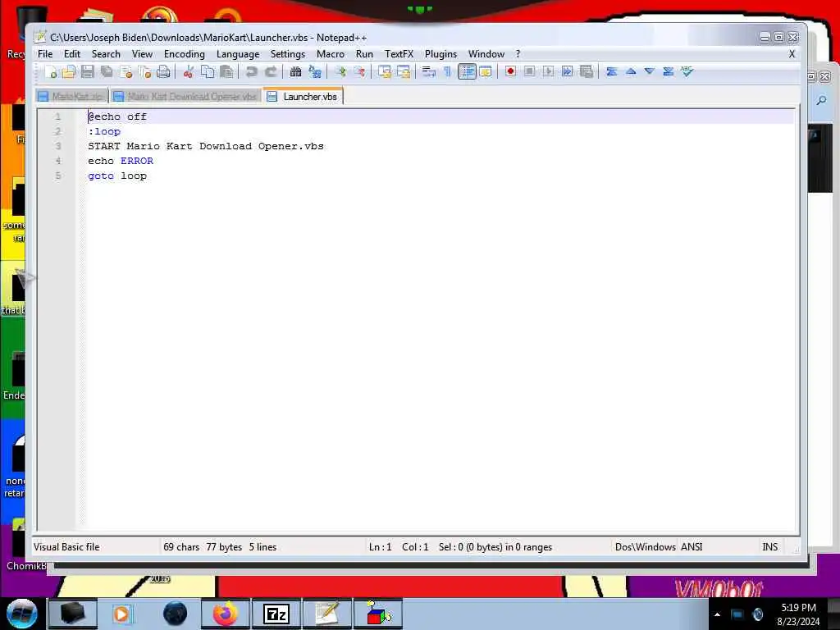Create a new document from toolbar
The height and width of the screenshot is (630, 840).
pos(51,71)
